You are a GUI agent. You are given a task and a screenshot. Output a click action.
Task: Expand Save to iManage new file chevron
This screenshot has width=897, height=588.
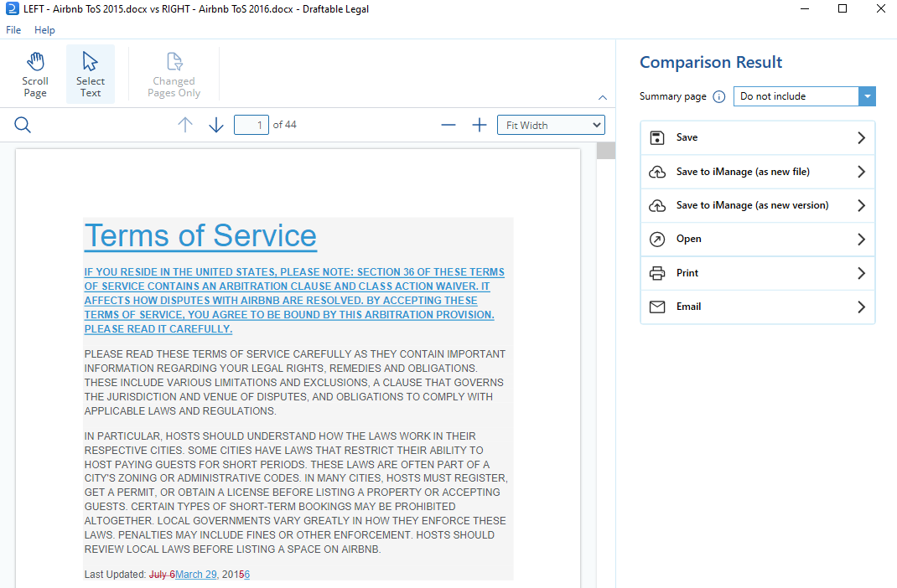[x=862, y=172]
